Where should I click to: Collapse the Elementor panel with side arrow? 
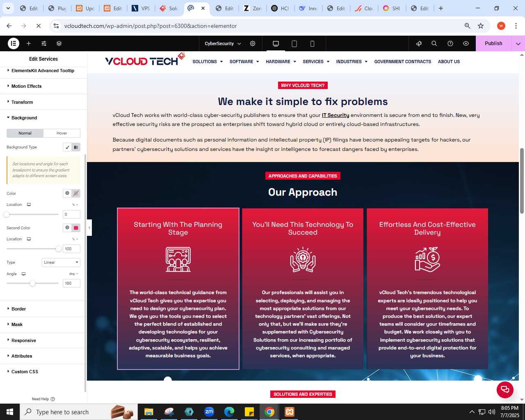(89, 227)
